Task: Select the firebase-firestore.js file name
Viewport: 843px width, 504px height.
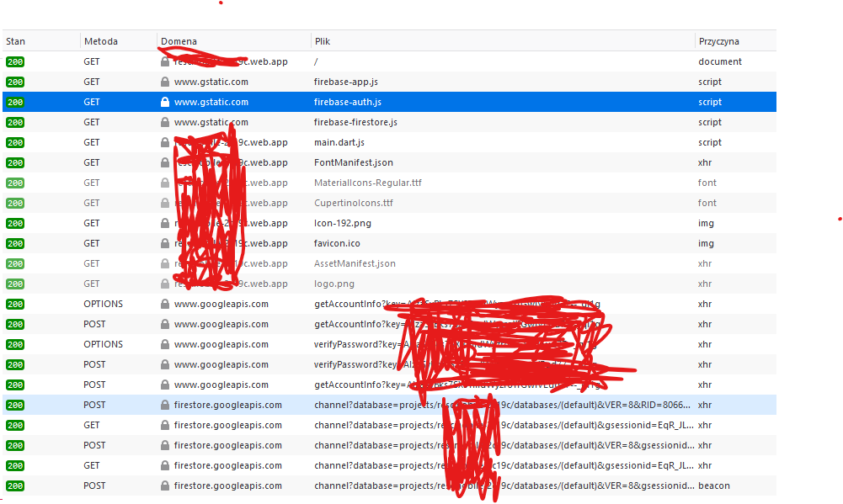Action: tap(355, 122)
